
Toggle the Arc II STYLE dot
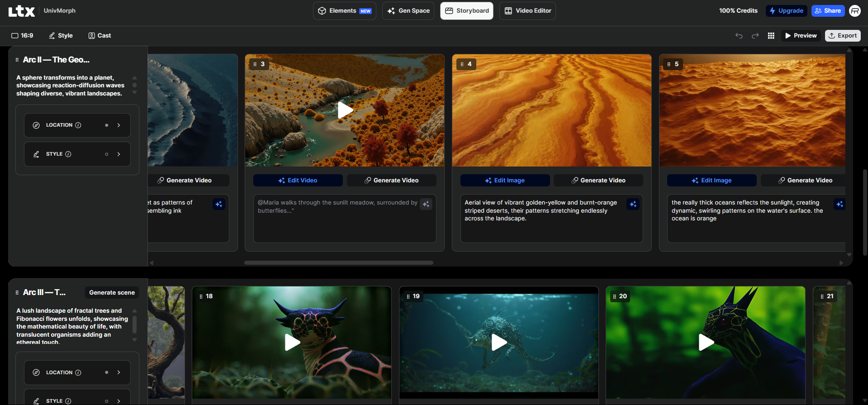[107, 154]
